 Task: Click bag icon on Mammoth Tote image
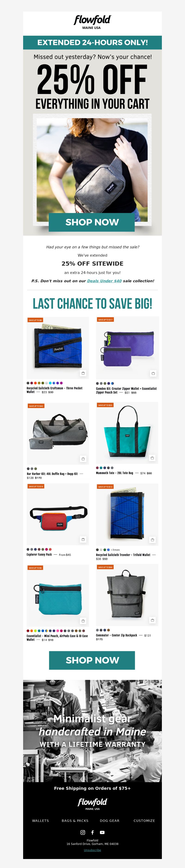tap(152, 458)
